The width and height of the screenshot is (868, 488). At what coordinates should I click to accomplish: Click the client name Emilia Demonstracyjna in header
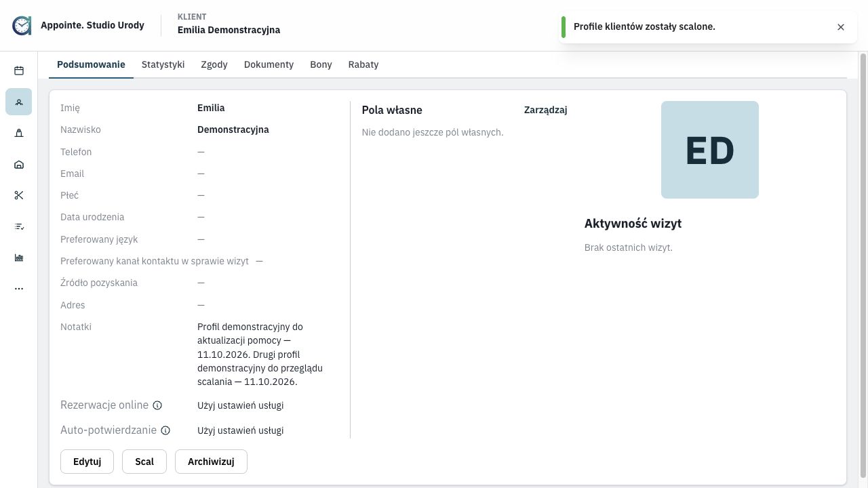tap(229, 30)
